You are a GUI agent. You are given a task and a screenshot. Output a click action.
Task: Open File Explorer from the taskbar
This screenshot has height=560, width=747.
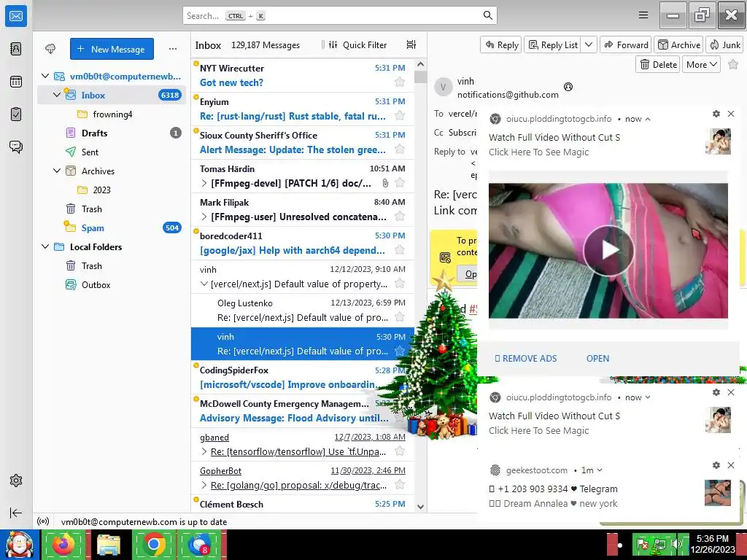click(109, 545)
